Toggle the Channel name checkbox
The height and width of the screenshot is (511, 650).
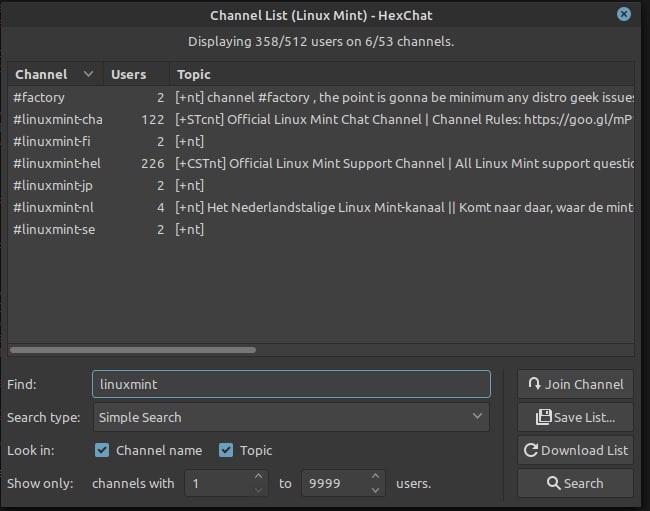click(x=102, y=450)
